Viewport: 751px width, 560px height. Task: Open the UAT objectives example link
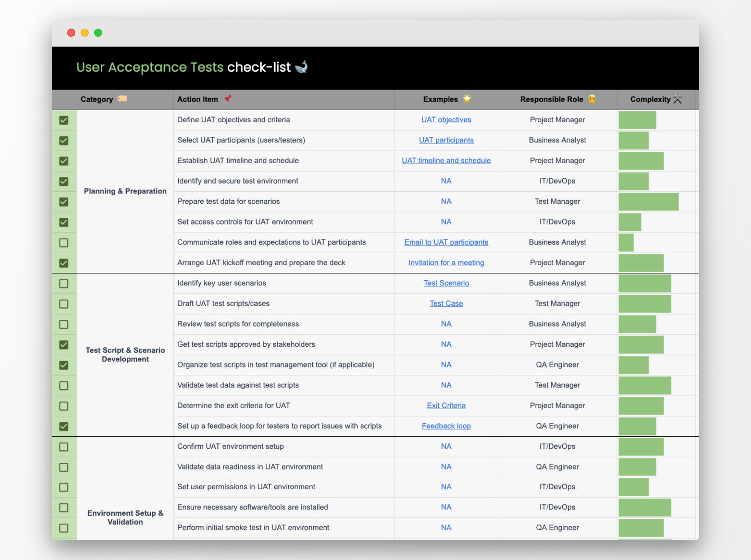[446, 120]
